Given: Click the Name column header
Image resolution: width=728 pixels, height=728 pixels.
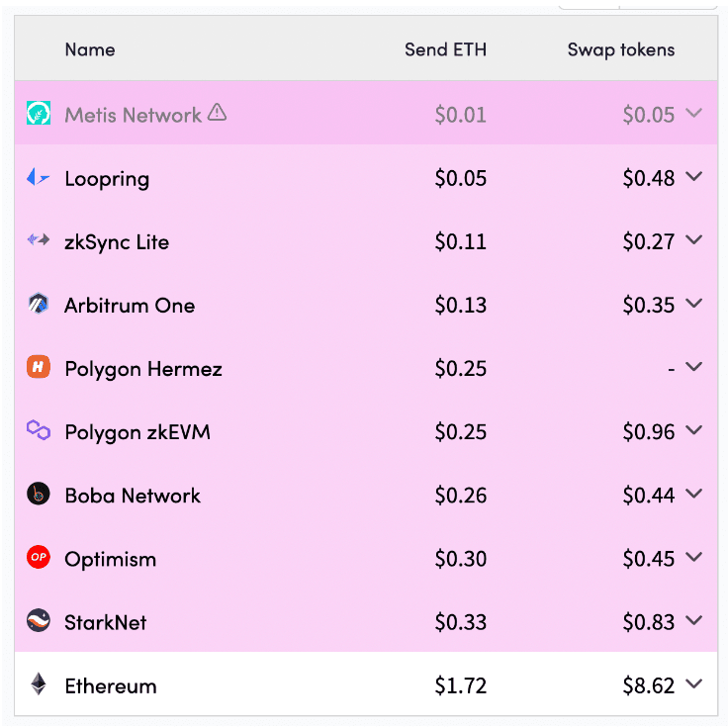Looking at the screenshot, I should pos(90,49).
